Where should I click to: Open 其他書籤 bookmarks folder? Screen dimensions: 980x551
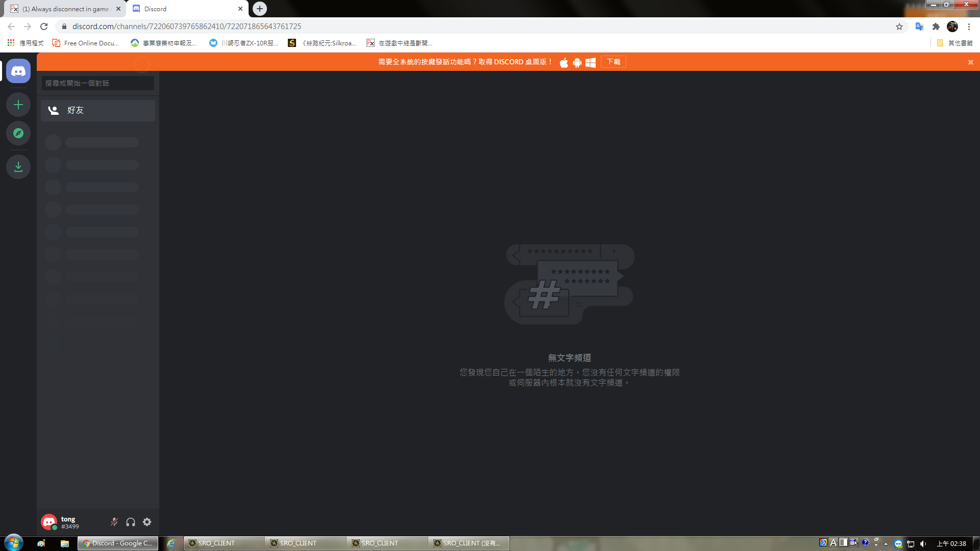(955, 43)
